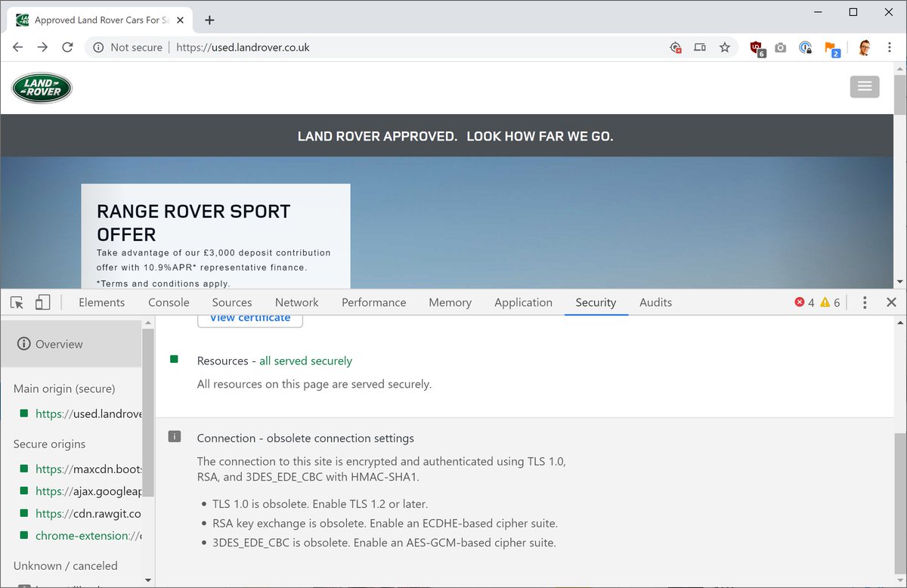
Task: Switch to the Memory tab
Action: (450, 302)
